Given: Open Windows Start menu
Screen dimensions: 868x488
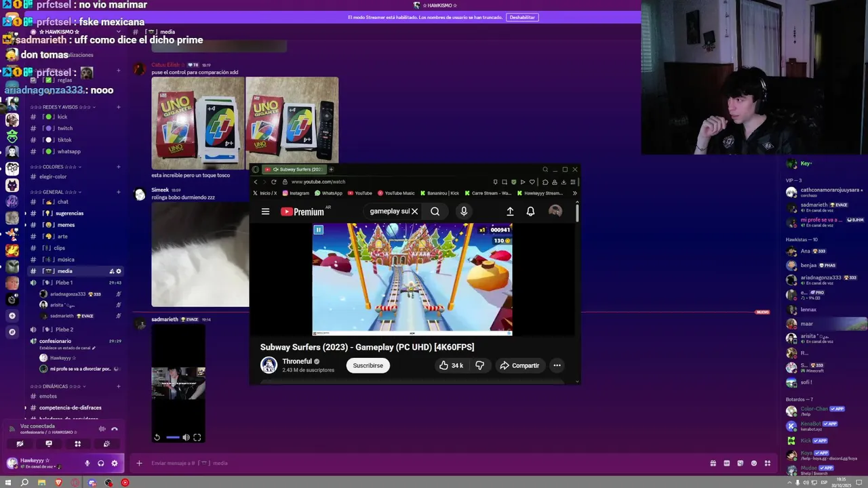Looking at the screenshot, I should 8,483.
